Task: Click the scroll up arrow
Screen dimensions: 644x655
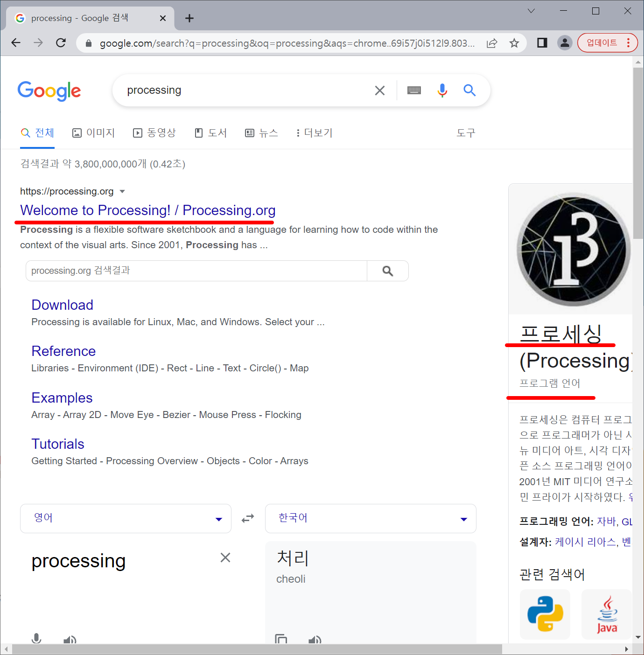Action: [638, 61]
